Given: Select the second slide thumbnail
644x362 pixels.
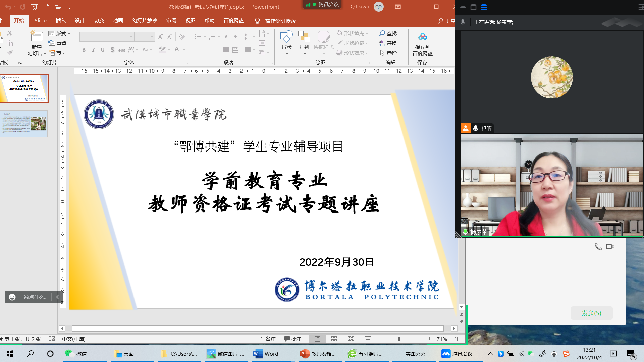Looking at the screenshot, I should [24, 124].
